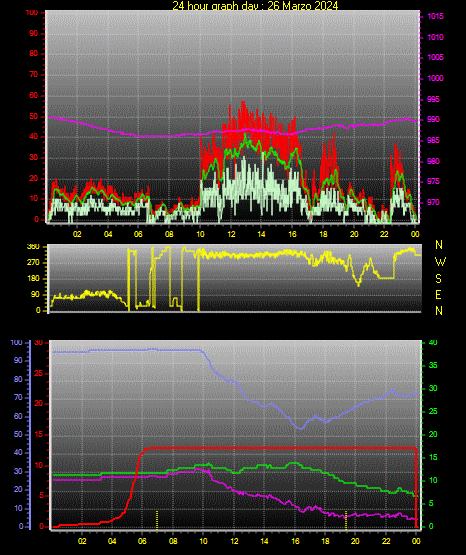Click the 12 hour label under top graph

point(231,234)
